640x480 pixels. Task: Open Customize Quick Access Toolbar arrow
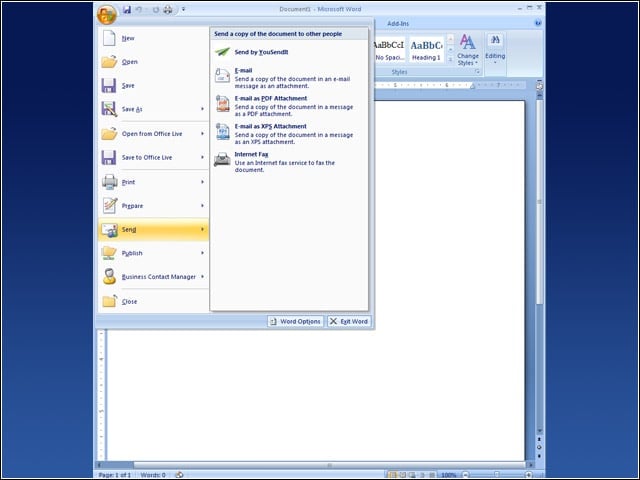183,9
